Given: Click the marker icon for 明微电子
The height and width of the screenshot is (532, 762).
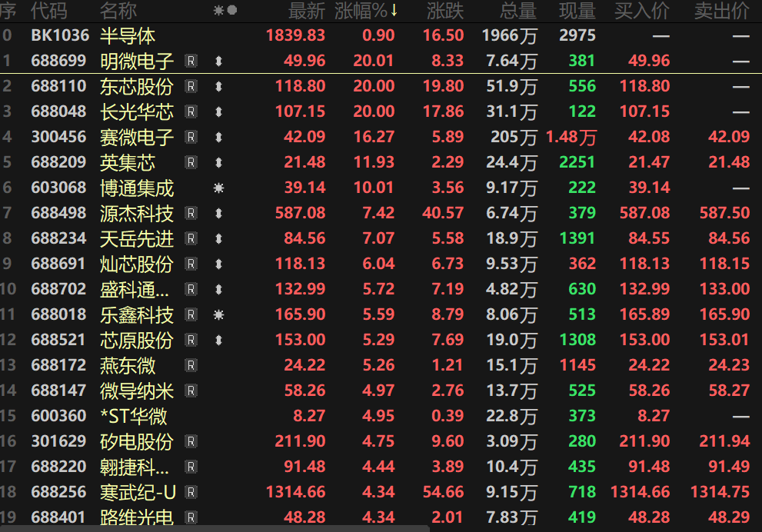Looking at the screenshot, I should point(218,61).
